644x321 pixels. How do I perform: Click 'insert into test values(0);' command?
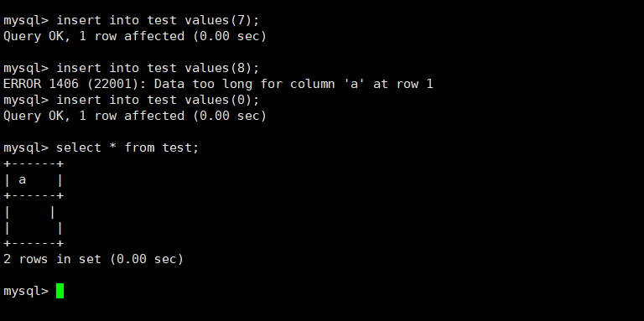tap(158, 101)
